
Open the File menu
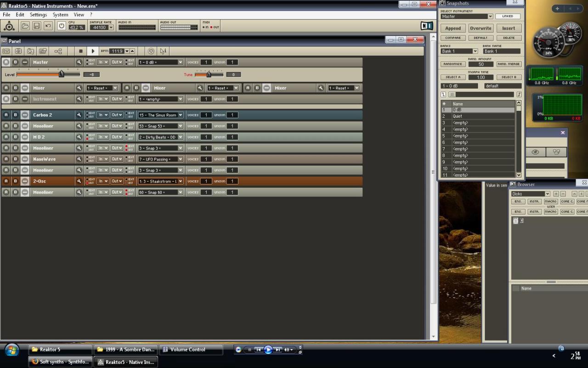click(x=6, y=15)
